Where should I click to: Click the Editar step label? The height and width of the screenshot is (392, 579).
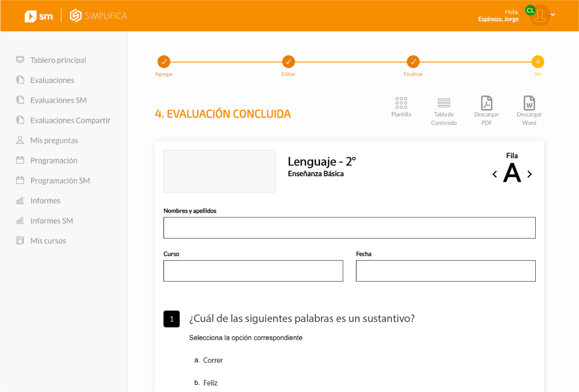click(x=288, y=74)
